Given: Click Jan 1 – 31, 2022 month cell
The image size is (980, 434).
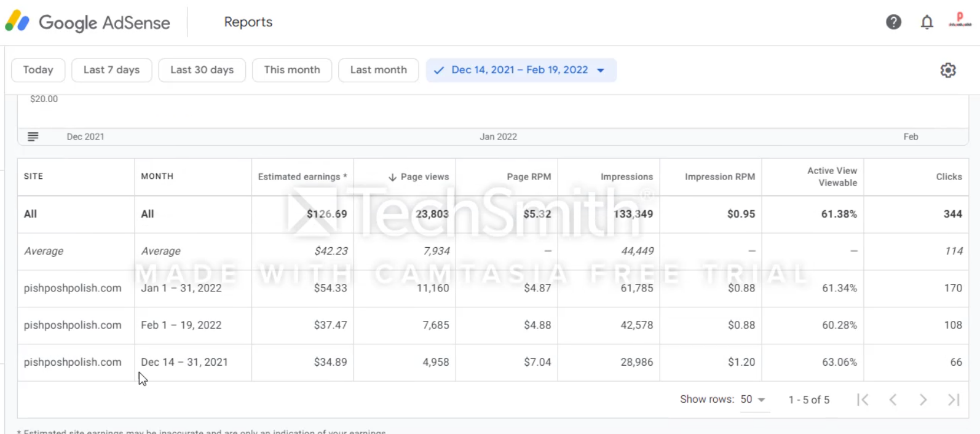Looking at the screenshot, I should (x=181, y=288).
